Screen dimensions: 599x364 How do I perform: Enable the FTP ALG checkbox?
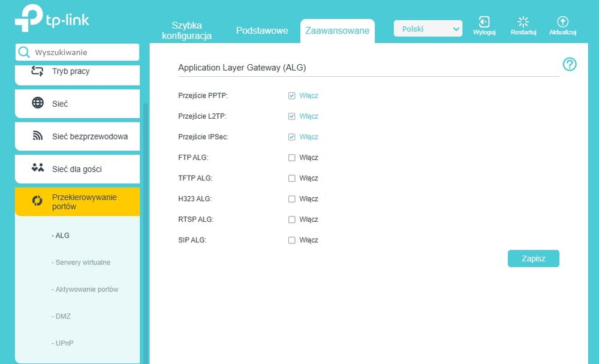[x=292, y=157]
